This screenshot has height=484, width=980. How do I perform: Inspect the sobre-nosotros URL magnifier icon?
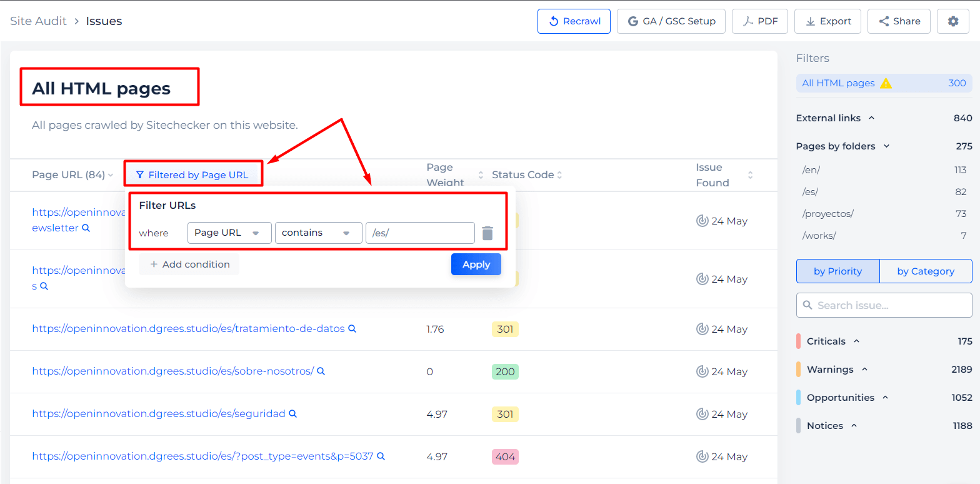point(321,371)
